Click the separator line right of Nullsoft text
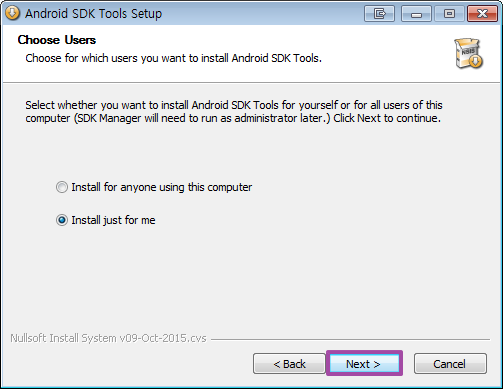Screen dimensions: 503x389 coord(350,340)
